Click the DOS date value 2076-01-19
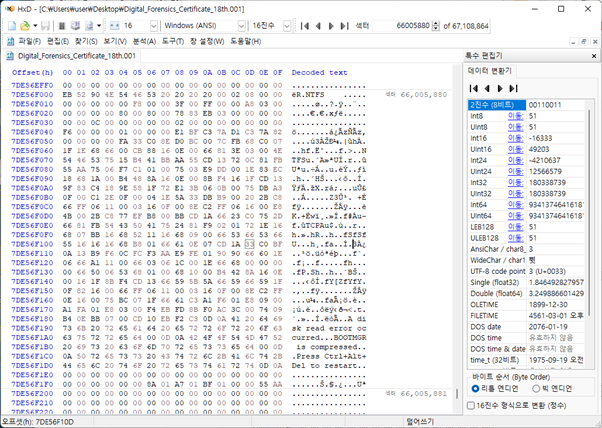The image size is (602, 428). (x=547, y=327)
